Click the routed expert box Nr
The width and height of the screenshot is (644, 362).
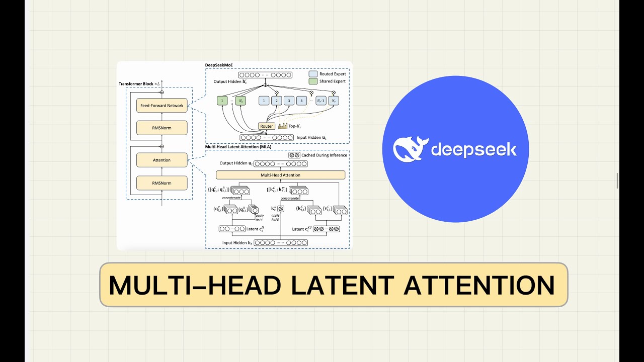[x=334, y=101]
